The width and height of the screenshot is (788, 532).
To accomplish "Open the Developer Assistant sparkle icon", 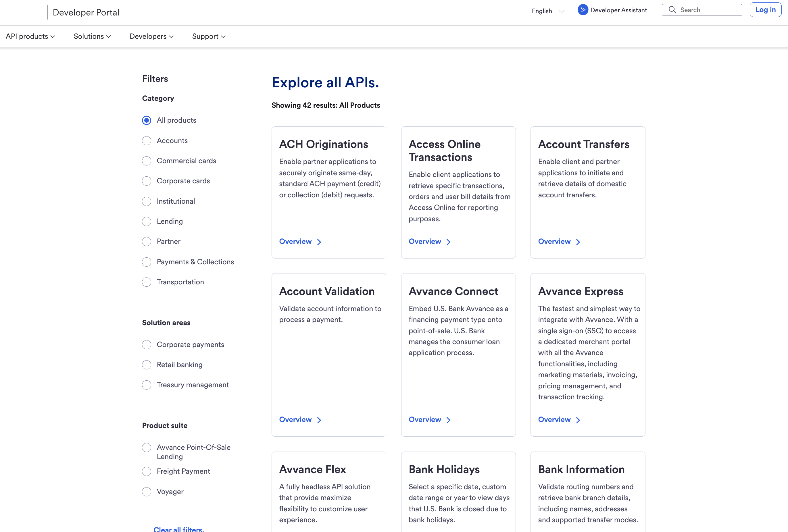I will point(583,10).
